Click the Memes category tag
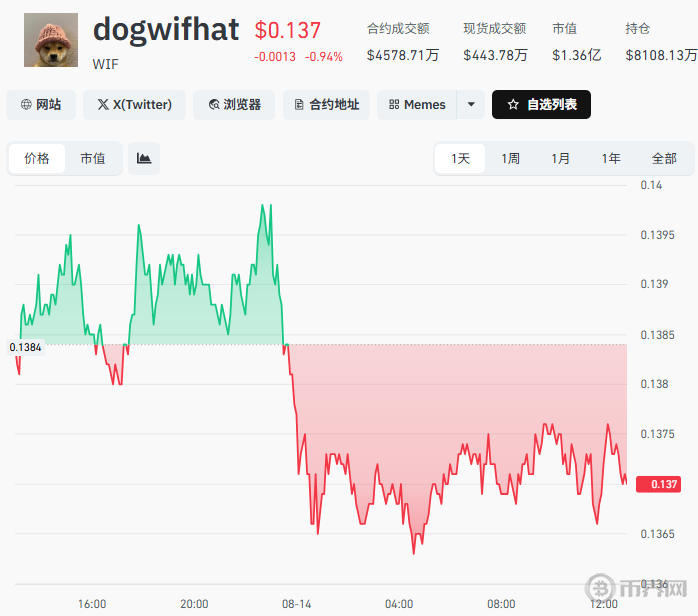The width and height of the screenshot is (698, 616). (417, 105)
